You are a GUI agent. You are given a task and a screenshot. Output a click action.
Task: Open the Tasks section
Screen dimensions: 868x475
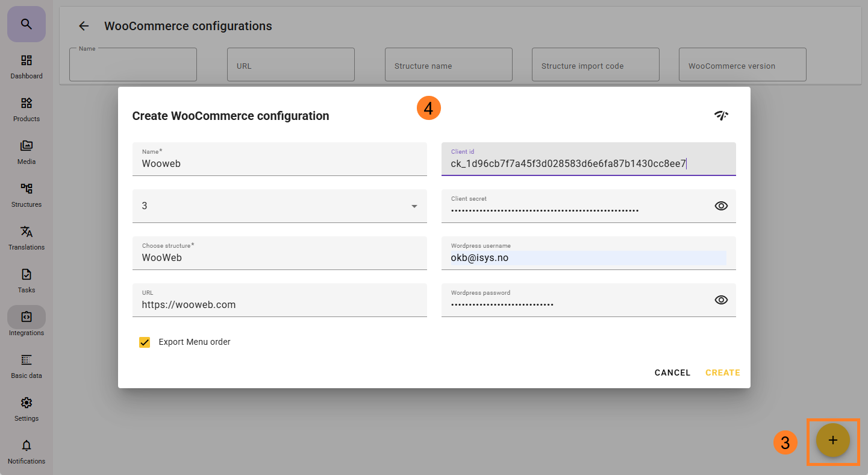coord(27,281)
